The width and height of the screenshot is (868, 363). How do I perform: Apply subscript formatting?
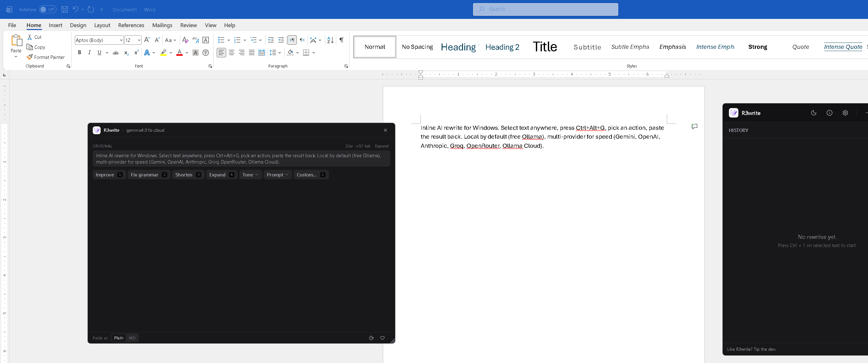(x=126, y=53)
